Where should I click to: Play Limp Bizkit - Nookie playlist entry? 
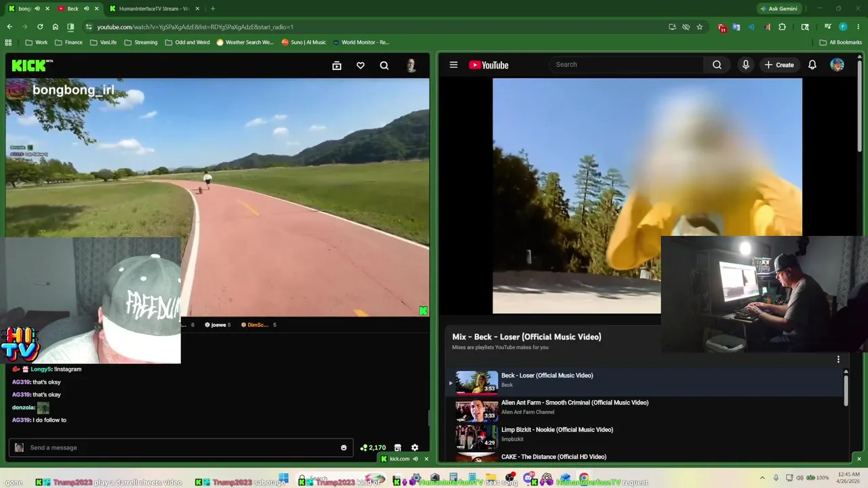(x=644, y=436)
